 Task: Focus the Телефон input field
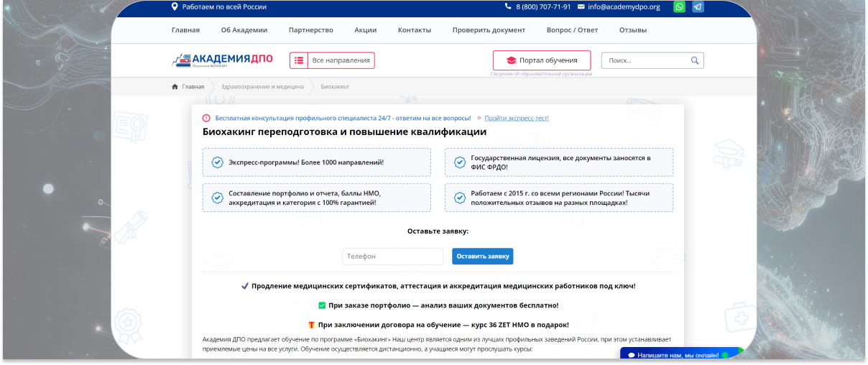393,256
